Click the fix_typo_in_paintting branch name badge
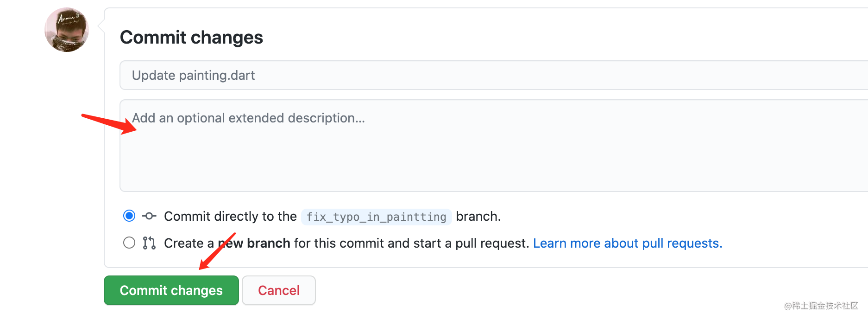868x320 pixels. [x=376, y=217]
